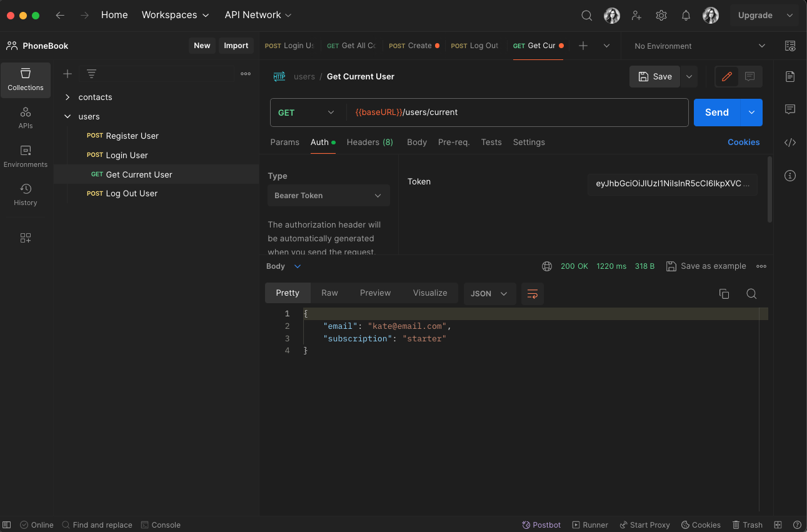Click the Send button
The height and width of the screenshot is (532, 807).
(717, 113)
